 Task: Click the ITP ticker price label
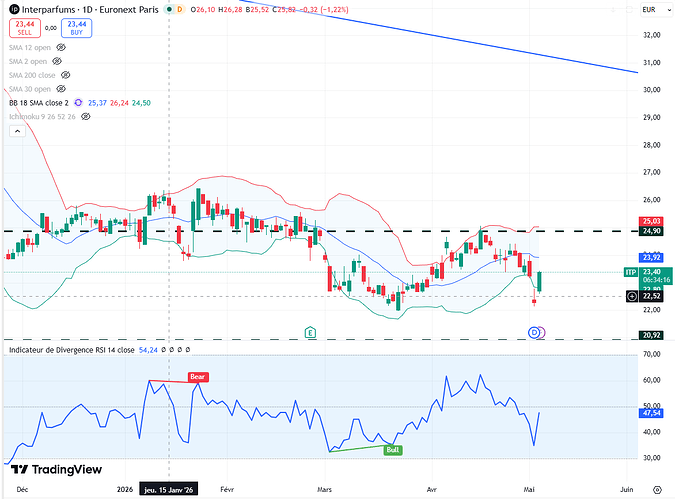pos(631,272)
